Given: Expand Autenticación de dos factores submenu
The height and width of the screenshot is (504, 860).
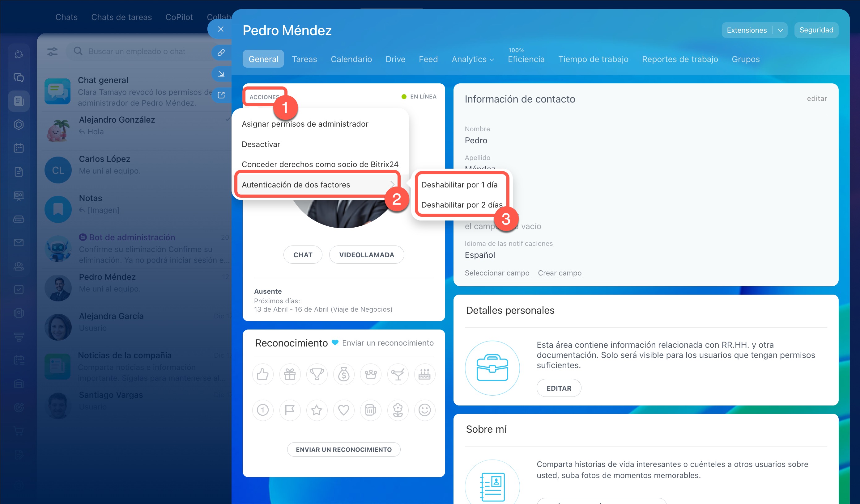Looking at the screenshot, I should 317,184.
